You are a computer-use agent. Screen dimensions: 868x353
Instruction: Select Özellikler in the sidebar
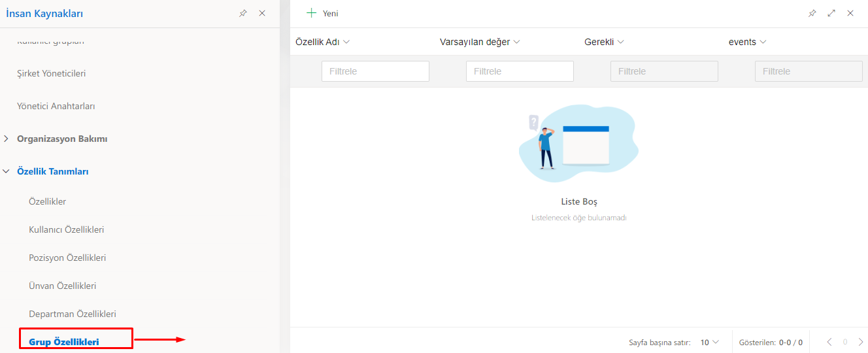point(47,201)
